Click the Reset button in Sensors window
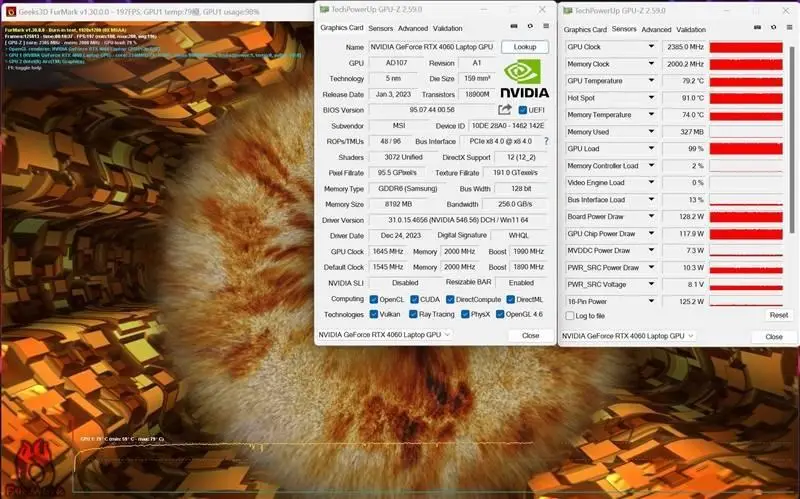This screenshot has height=499, width=800. (x=777, y=315)
